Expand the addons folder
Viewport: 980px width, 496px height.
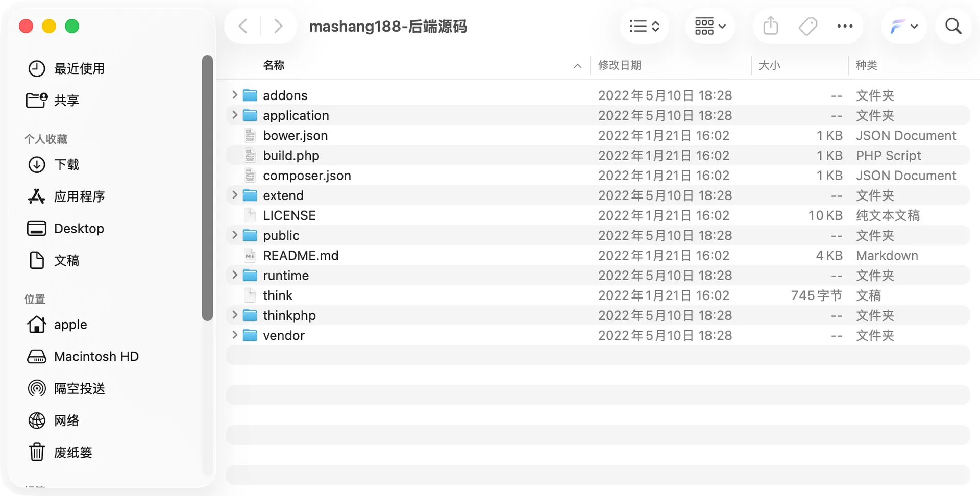click(235, 95)
